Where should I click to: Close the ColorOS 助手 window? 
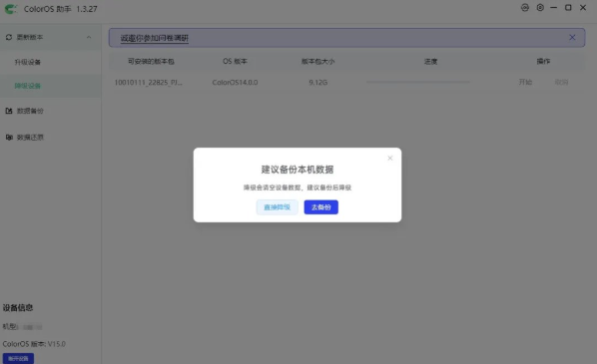(x=583, y=8)
